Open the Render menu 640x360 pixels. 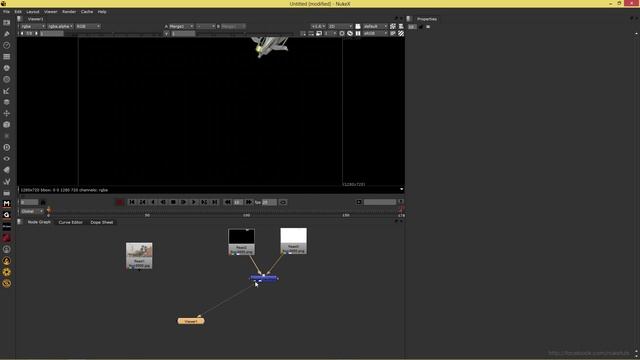click(69, 11)
